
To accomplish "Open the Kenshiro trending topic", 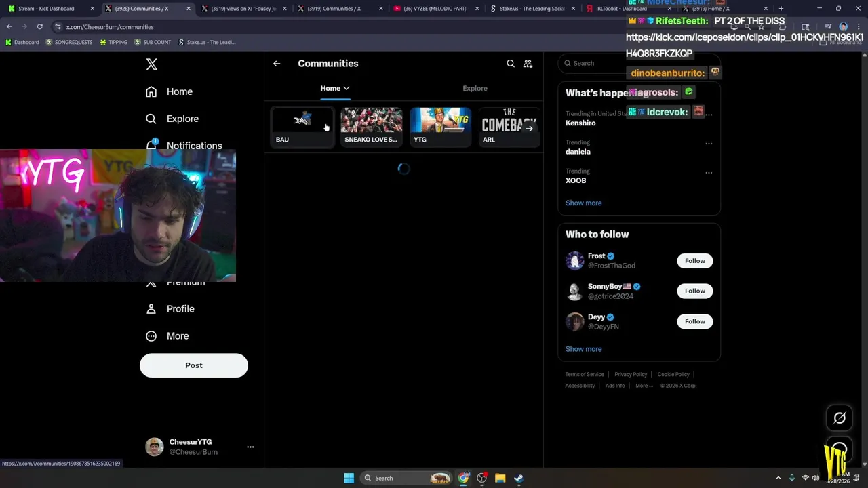I will coord(580,123).
